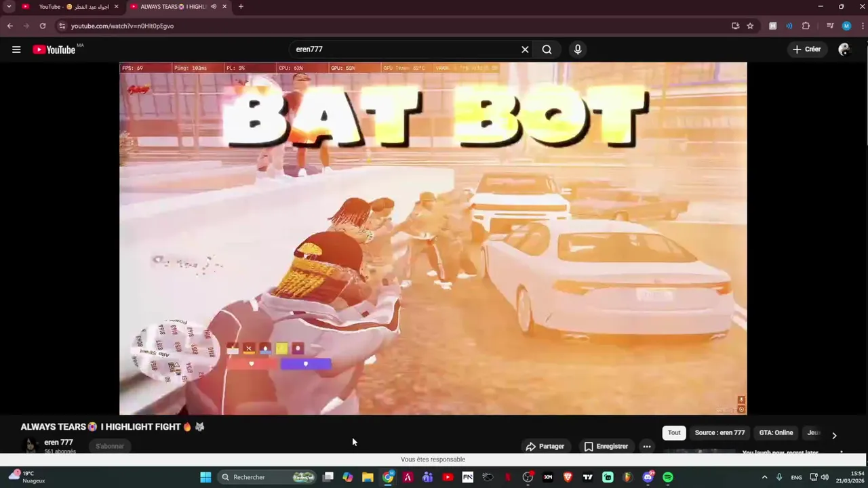Open the weather widget showing 19°C

(x=27, y=477)
